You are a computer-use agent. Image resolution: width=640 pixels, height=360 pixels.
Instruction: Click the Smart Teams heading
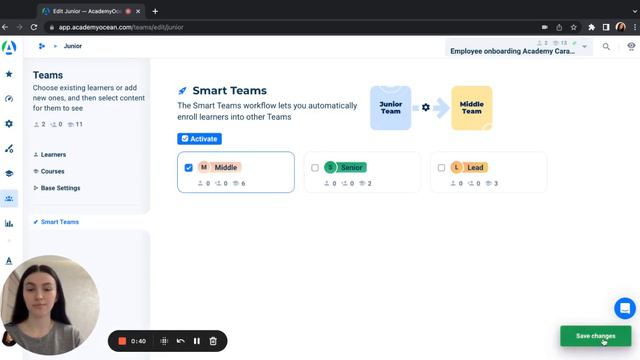coord(229,91)
